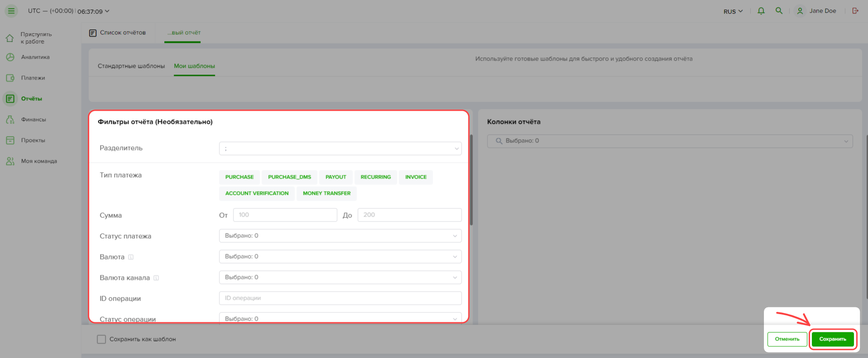
Task: Click the Проекты sidebar icon
Action: [10, 140]
